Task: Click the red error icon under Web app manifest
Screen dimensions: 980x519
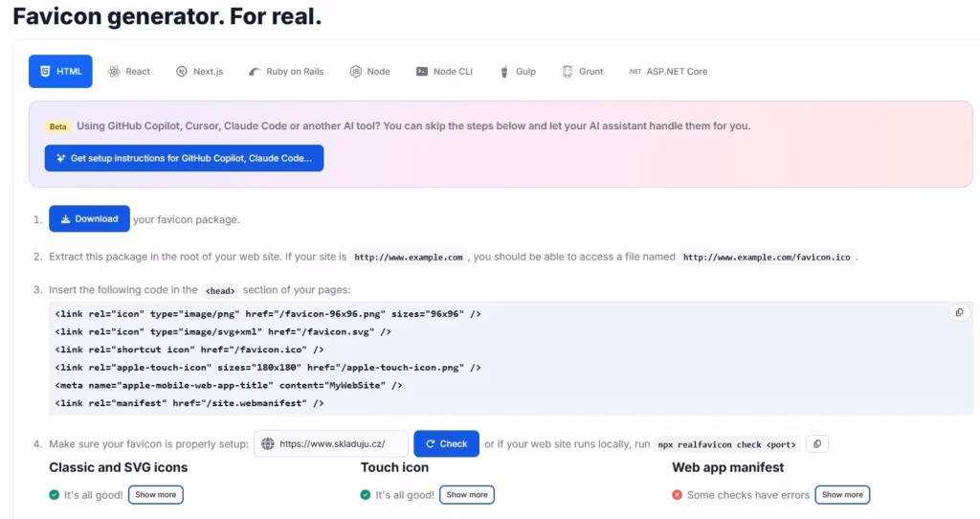Action: (678, 495)
